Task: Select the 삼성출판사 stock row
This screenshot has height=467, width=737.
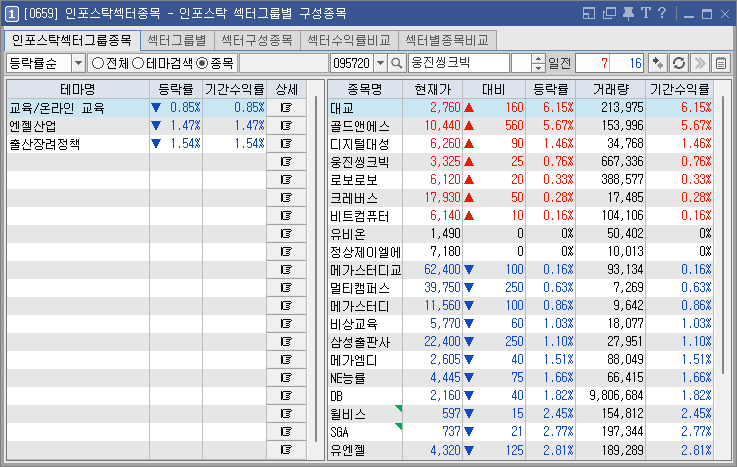Action: pos(520,342)
